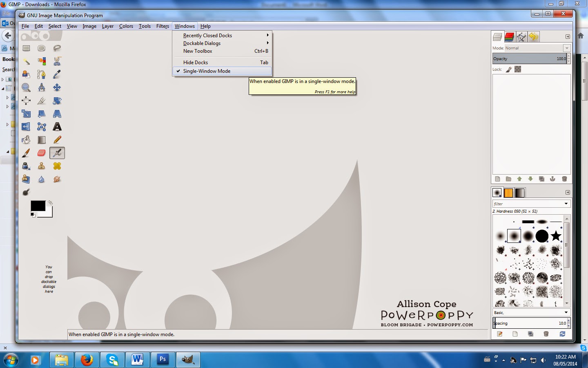Select the Alignment tool
588x368 pixels.
[x=26, y=101]
